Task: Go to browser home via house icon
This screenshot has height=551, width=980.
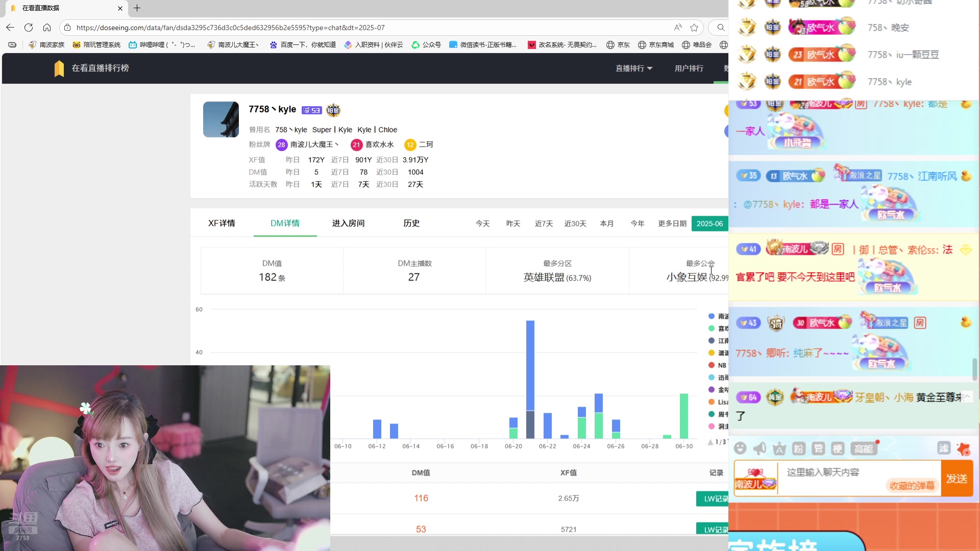Action: pyautogui.click(x=47, y=28)
